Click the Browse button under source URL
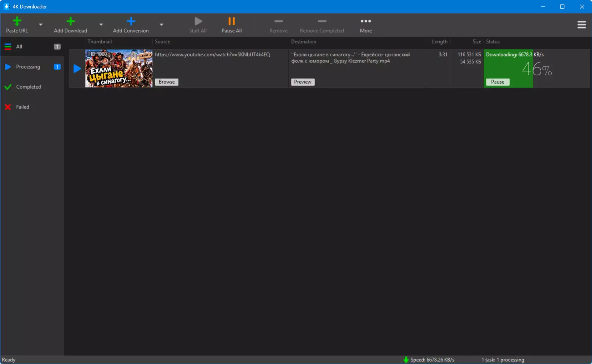Screen dimensions: 592x364 click(167, 82)
